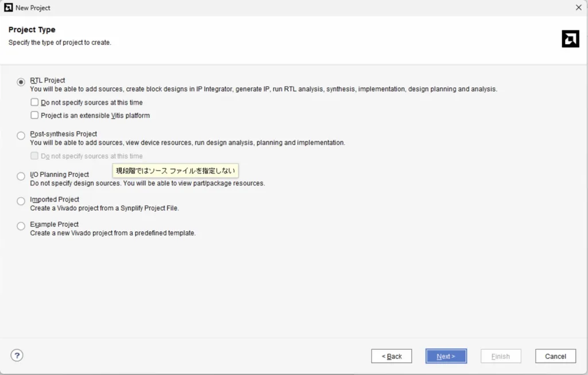The height and width of the screenshot is (375, 588).
Task: Enable RTL 'Do not specify sources' checkbox
Action: pos(35,103)
